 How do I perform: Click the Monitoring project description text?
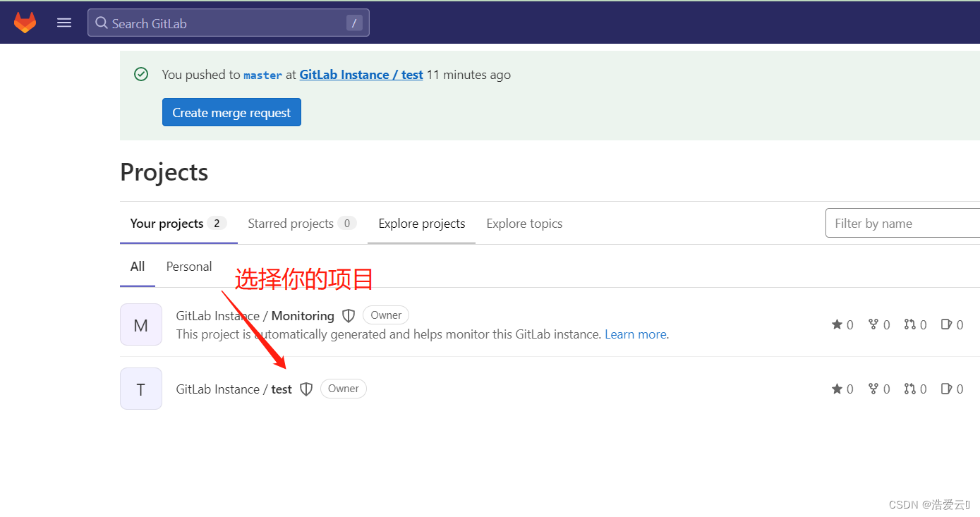390,334
